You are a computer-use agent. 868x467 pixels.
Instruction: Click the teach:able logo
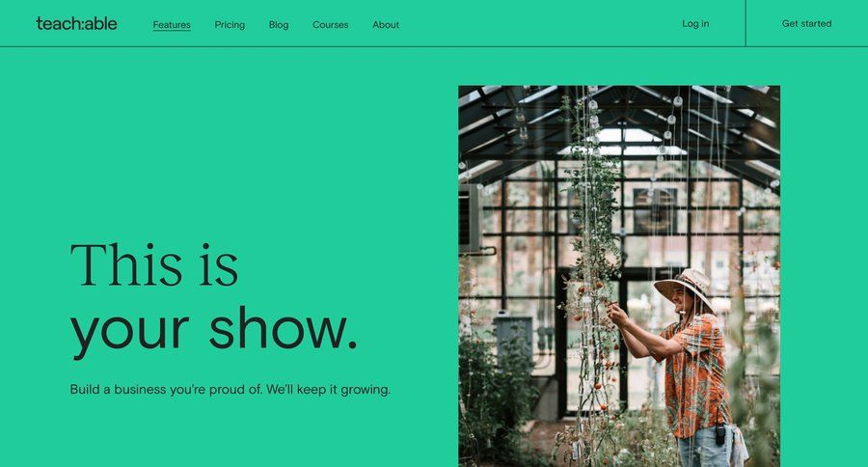click(76, 24)
